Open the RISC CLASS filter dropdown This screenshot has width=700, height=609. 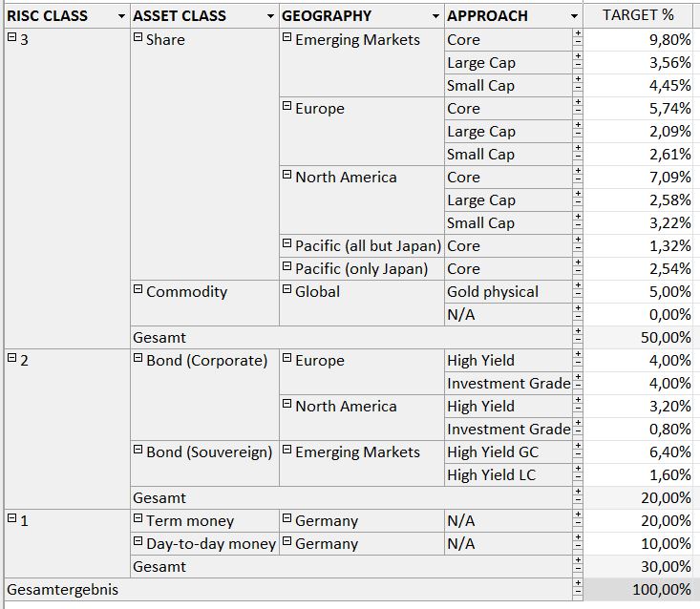click(x=121, y=16)
